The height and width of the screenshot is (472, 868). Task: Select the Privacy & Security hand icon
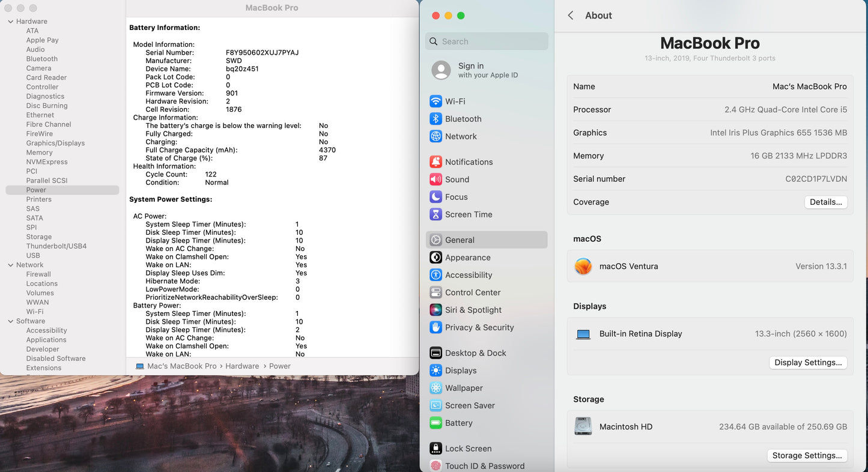tap(436, 327)
